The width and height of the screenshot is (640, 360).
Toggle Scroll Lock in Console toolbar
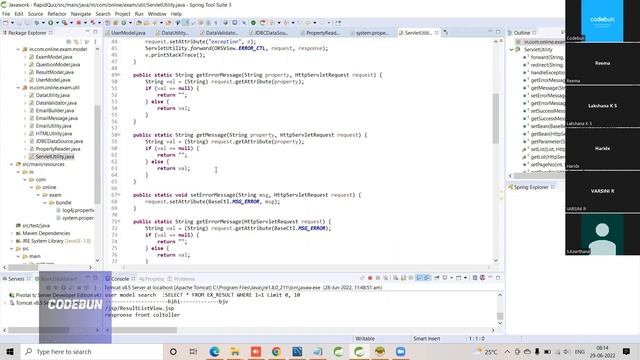click(403, 278)
